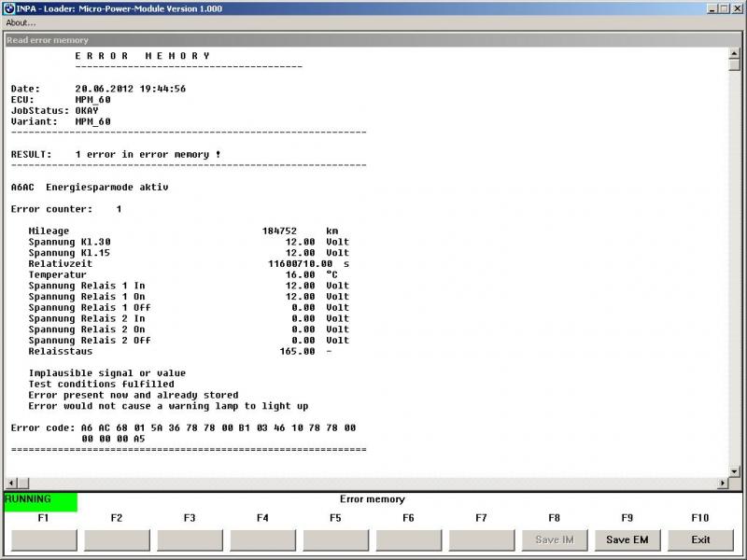Maximize the INPA Loader window
747x560 pixels.
725,8
